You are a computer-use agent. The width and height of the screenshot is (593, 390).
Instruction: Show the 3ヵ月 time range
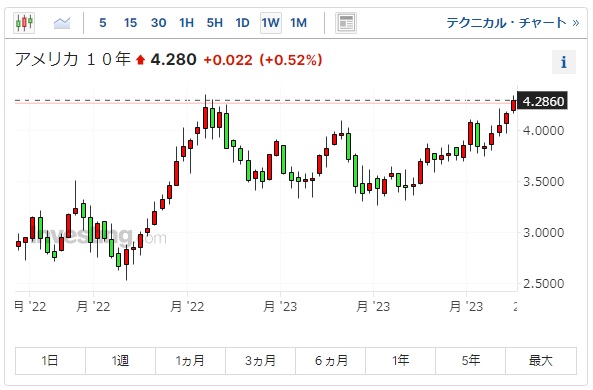pos(260,360)
